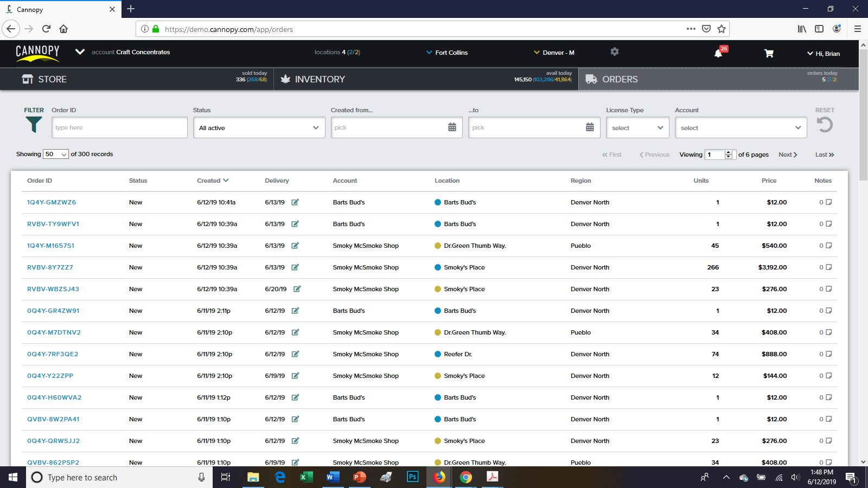This screenshot has width=868, height=488.
Task: Open the calendar picker for Created from
Action: point(452,127)
